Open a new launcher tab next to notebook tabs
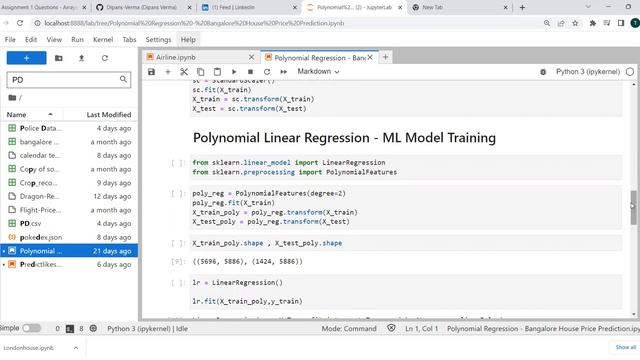The width and height of the screenshot is (640, 360). point(385,58)
